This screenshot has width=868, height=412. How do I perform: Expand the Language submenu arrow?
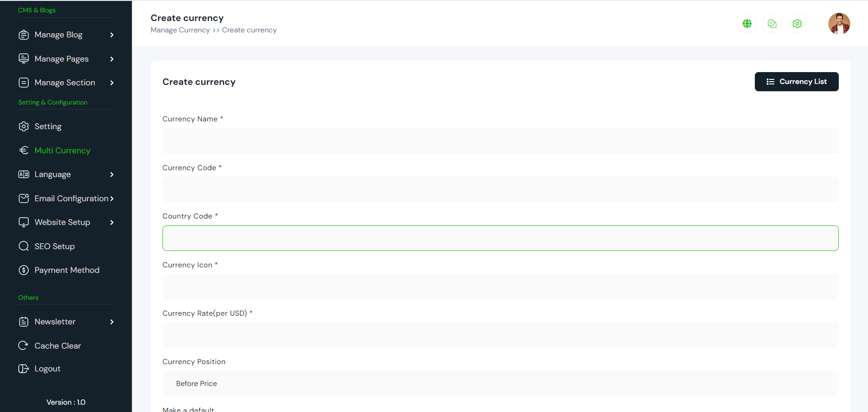[112, 174]
